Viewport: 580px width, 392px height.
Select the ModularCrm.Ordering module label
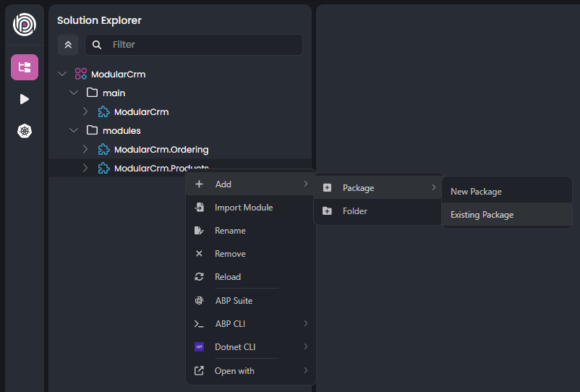click(x=161, y=150)
